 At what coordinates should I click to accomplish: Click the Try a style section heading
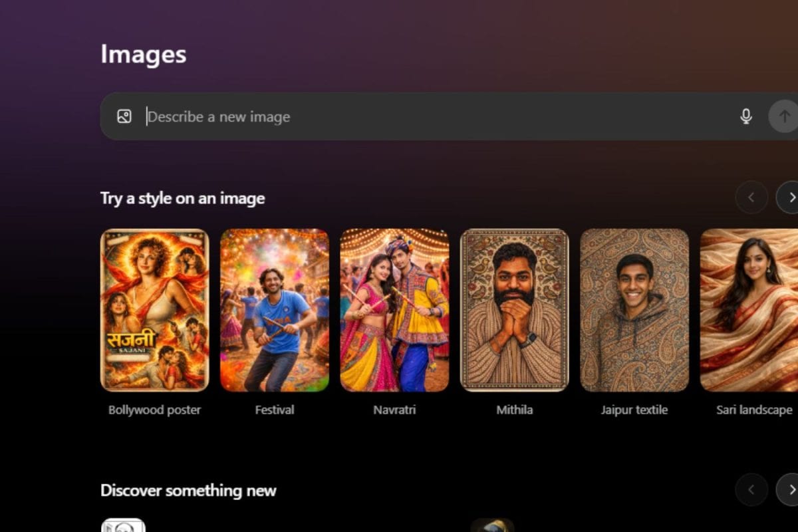tap(182, 198)
